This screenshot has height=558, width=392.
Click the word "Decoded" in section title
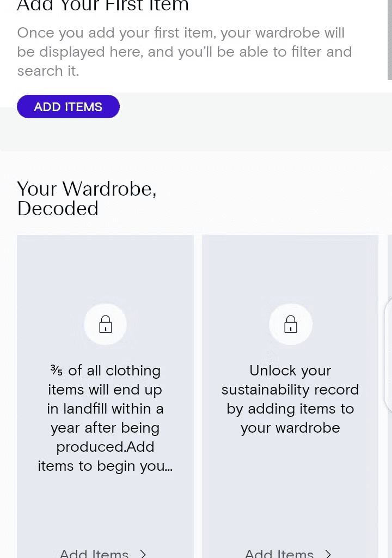[x=58, y=209]
